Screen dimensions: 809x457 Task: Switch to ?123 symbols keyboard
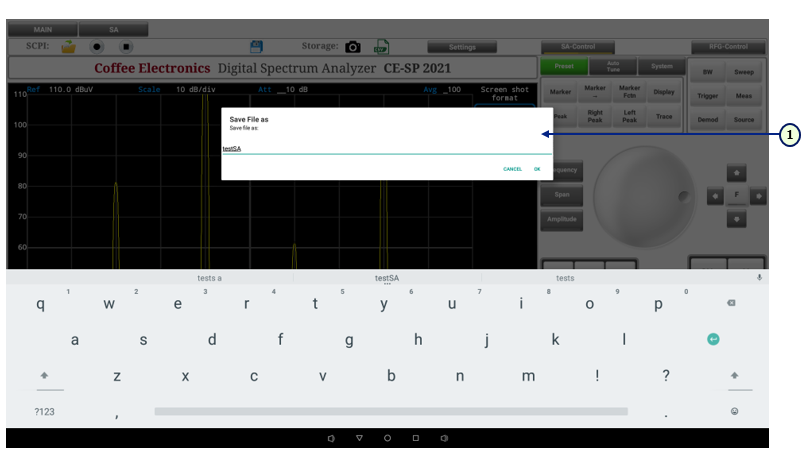point(44,411)
